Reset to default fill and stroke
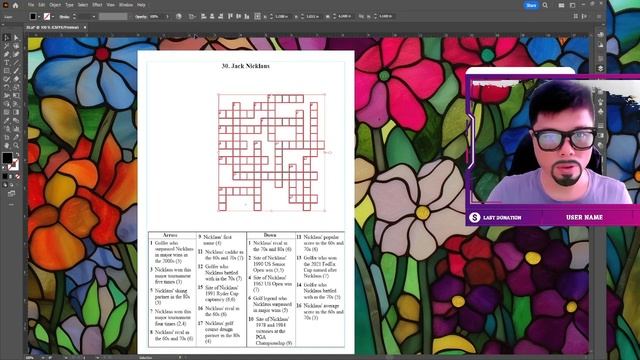The width and height of the screenshot is (640, 360). coord(4,167)
